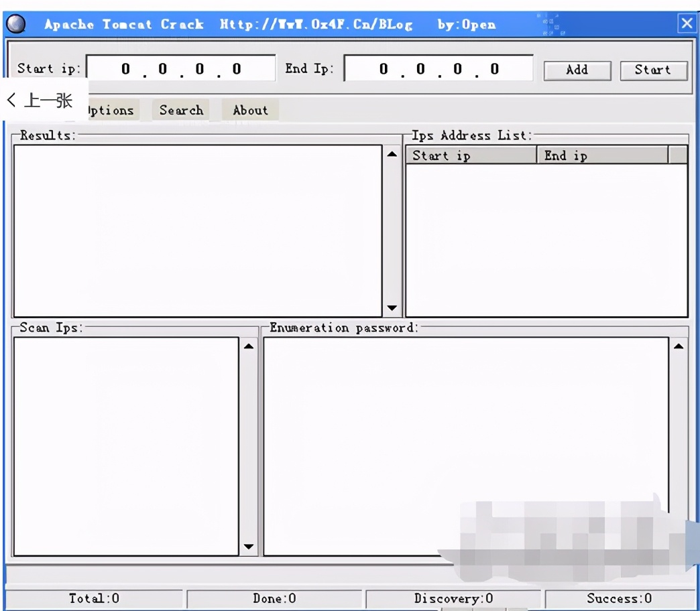Open the Search menu
The image size is (700, 611).
(181, 110)
